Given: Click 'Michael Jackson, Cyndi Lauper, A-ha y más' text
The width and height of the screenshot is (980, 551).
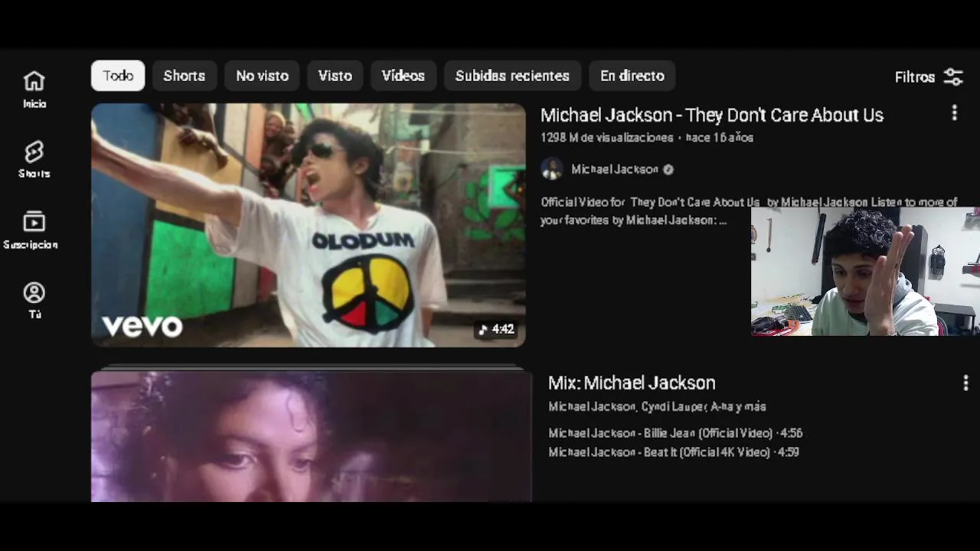Looking at the screenshot, I should (657, 406).
